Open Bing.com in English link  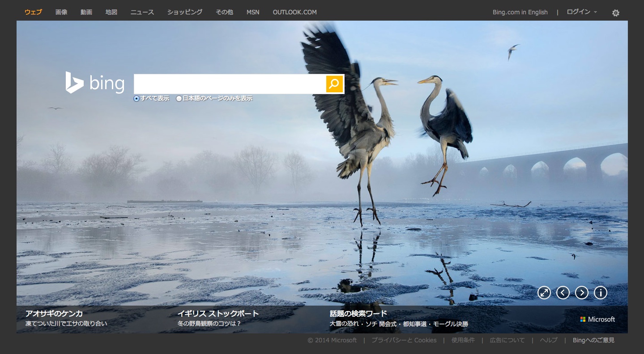[520, 12]
